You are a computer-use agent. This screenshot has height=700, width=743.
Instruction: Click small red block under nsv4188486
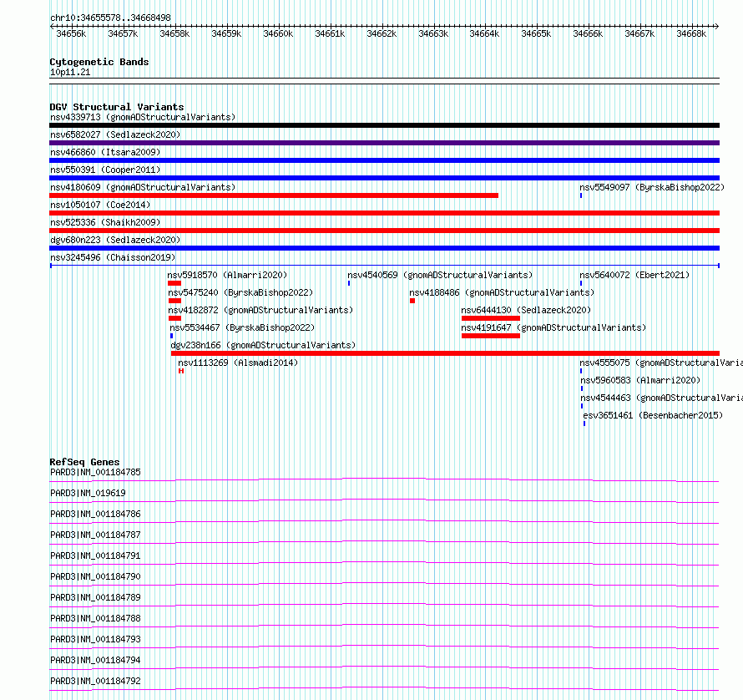[412, 301]
